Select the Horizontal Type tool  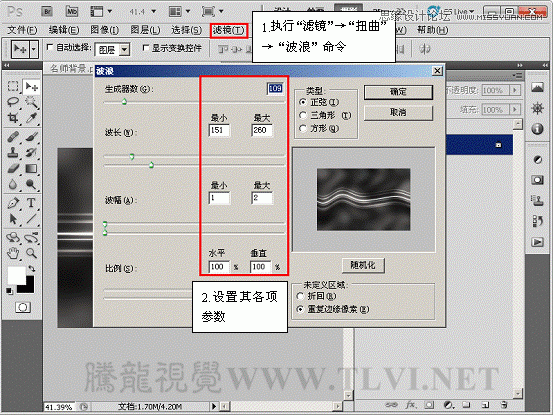click(x=31, y=203)
